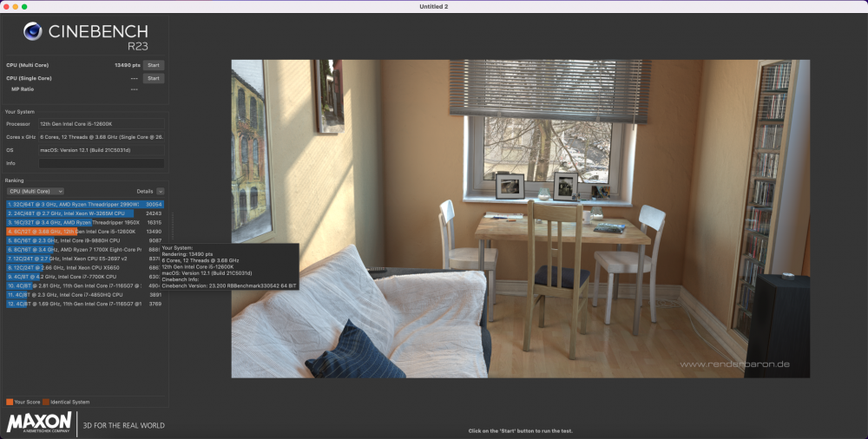Start the CPU (Single Core) test

[154, 79]
